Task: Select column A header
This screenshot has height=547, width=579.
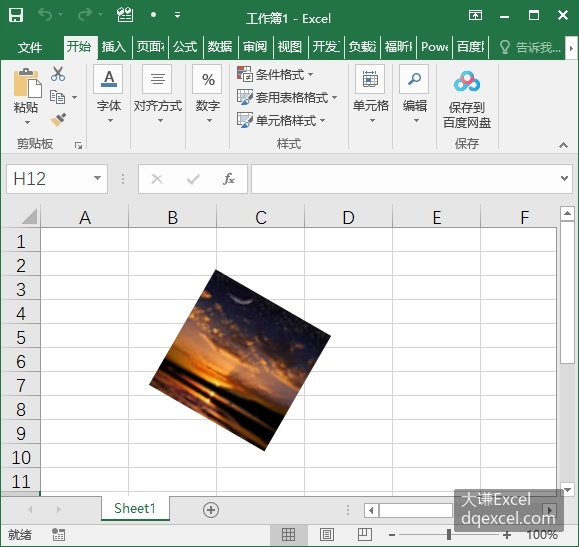Action: point(85,217)
